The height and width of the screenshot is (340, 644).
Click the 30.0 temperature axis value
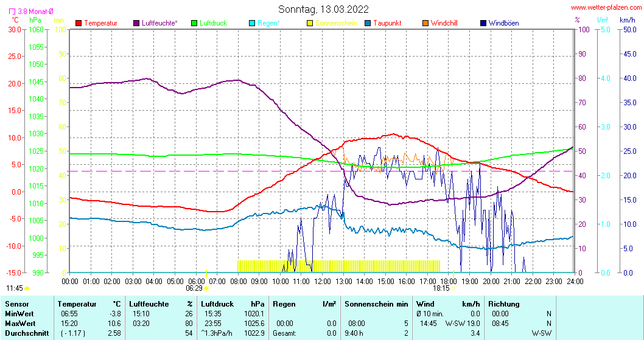pos(15,30)
